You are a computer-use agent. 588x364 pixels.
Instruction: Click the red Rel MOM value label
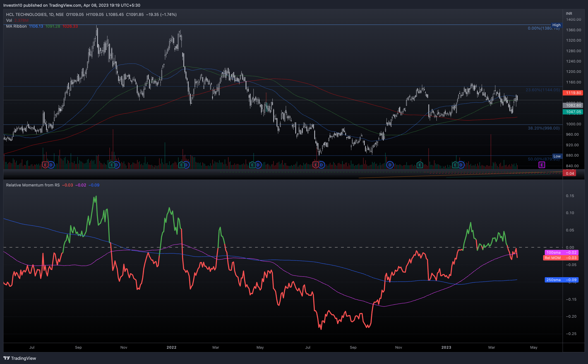pyautogui.click(x=561, y=258)
